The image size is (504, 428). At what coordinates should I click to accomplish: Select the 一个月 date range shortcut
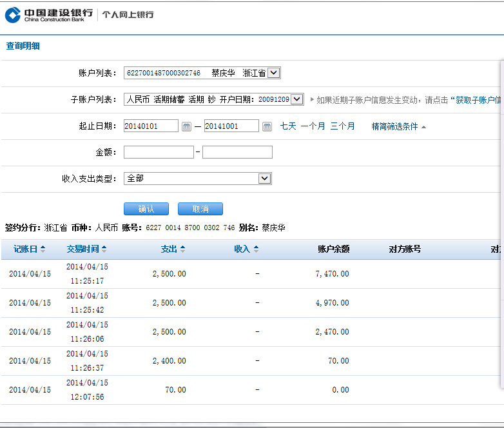pyautogui.click(x=313, y=126)
